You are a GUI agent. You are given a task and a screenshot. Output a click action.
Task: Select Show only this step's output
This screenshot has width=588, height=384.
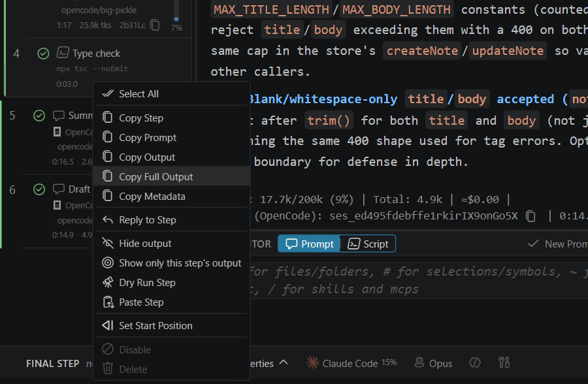(x=172, y=263)
